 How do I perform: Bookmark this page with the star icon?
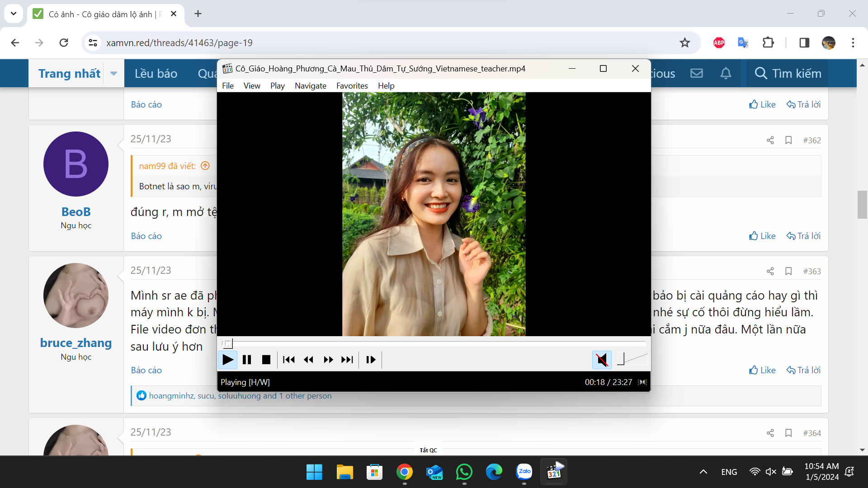point(685,42)
